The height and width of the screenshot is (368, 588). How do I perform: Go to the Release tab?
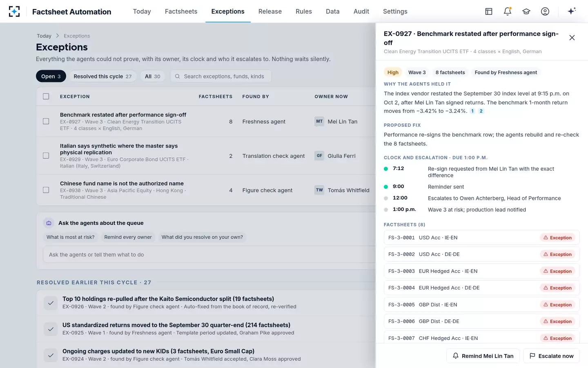tap(270, 11)
